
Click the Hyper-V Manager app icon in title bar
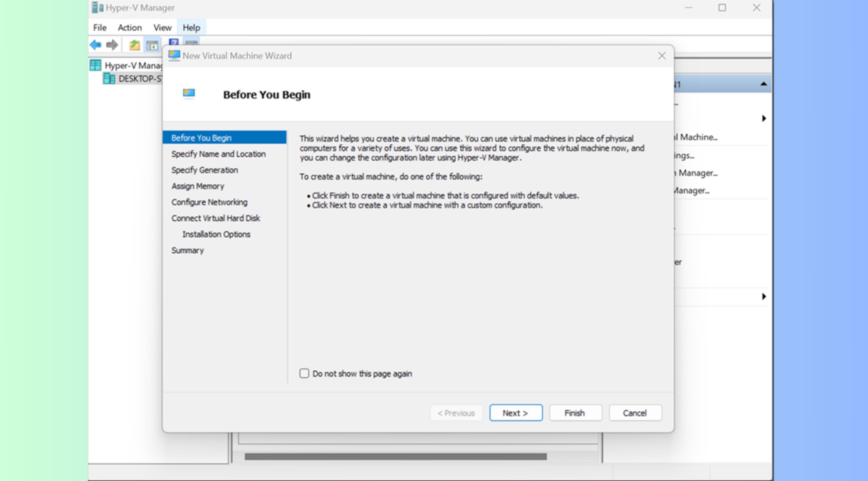pos(97,7)
